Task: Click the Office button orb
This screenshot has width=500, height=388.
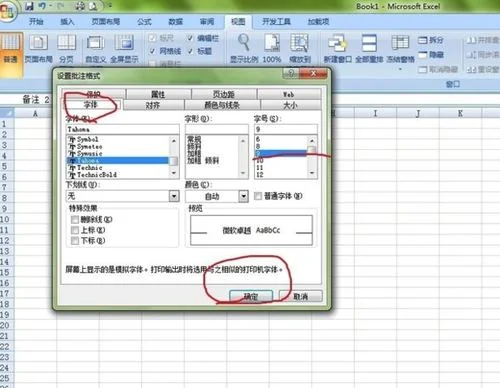Action: coord(7,11)
